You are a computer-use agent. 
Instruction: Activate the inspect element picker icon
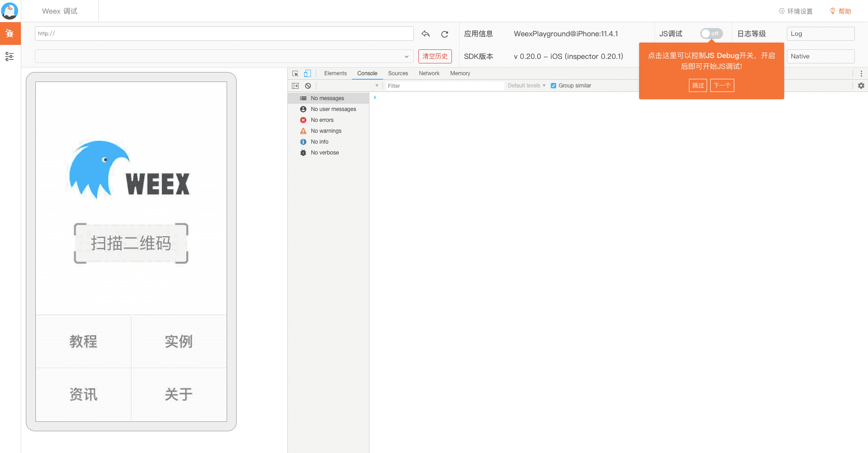(x=295, y=73)
